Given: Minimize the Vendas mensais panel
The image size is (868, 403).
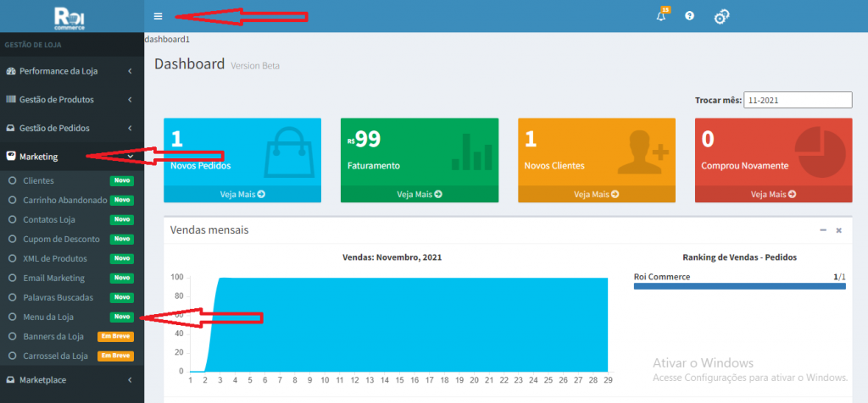Looking at the screenshot, I should click(823, 230).
